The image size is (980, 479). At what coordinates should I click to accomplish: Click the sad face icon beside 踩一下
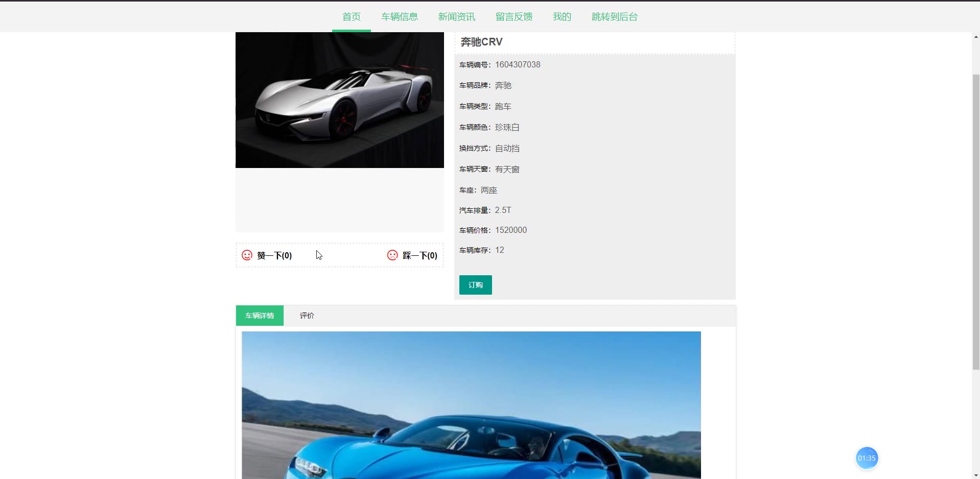[x=392, y=255]
